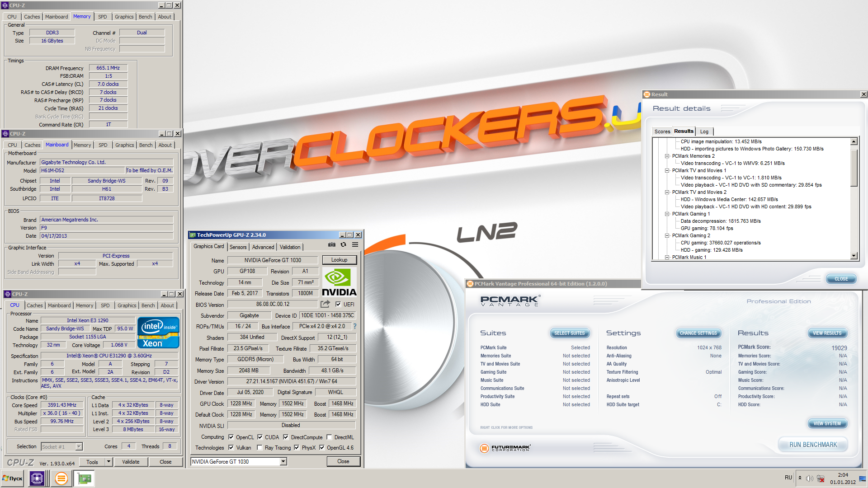Open the Start menu (Пуск)

coord(13,478)
